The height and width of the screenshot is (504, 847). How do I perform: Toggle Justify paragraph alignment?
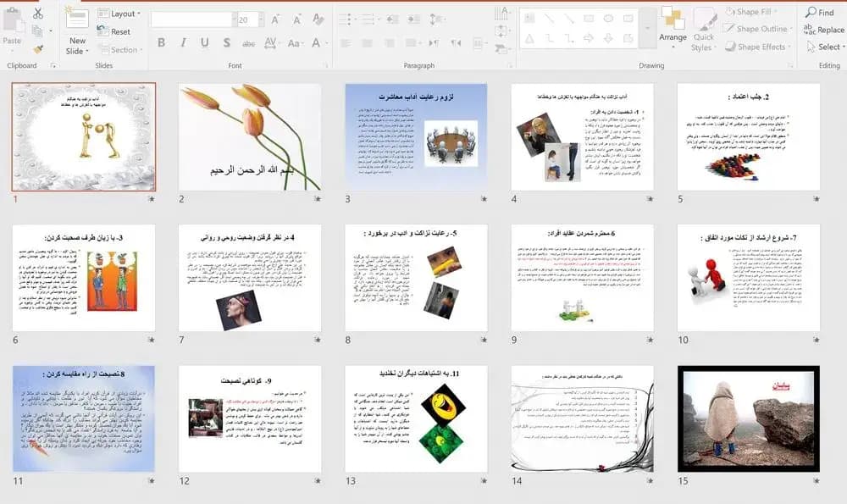tap(412, 43)
